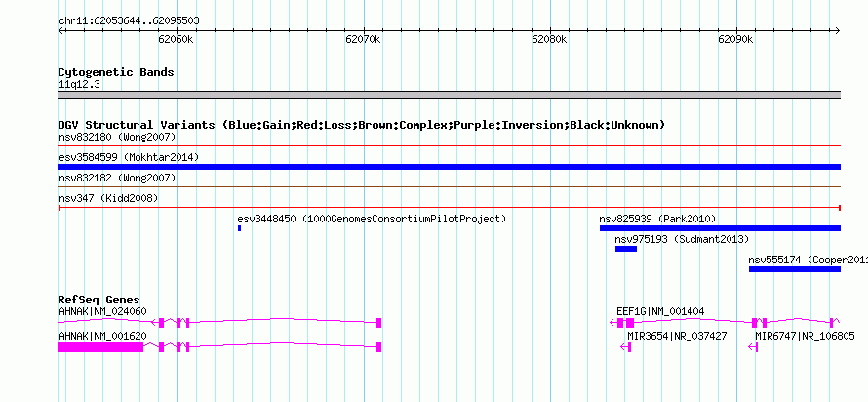Click the EEF1G gene model's left exon blocks
This screenshot has height=402, width=868.
[x=625, y=323]
